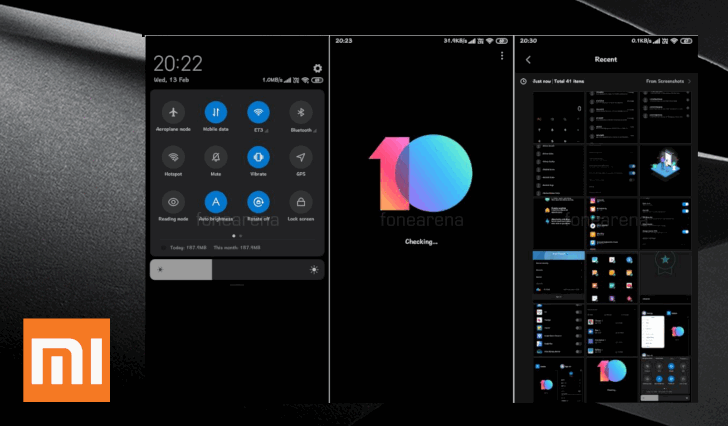
Task: Open the isometric phone illustration thumbnail
Action: (x=665, y=170)
